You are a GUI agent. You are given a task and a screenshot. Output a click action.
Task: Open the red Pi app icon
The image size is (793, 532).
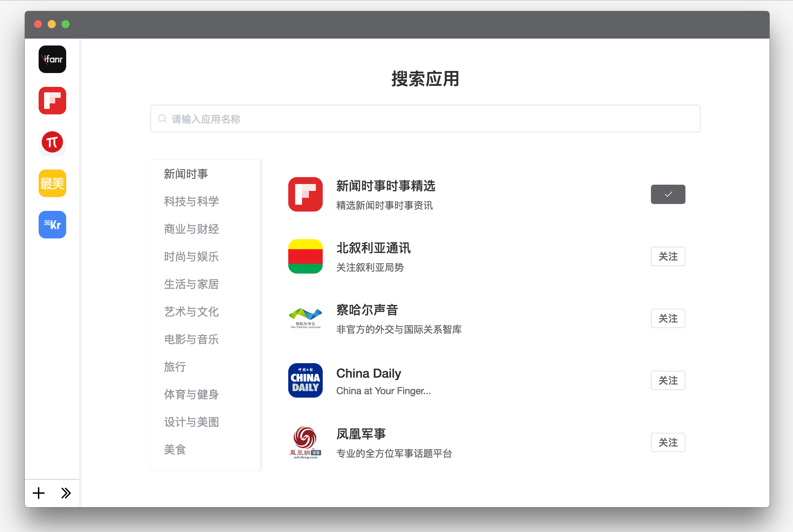(52, 142)
